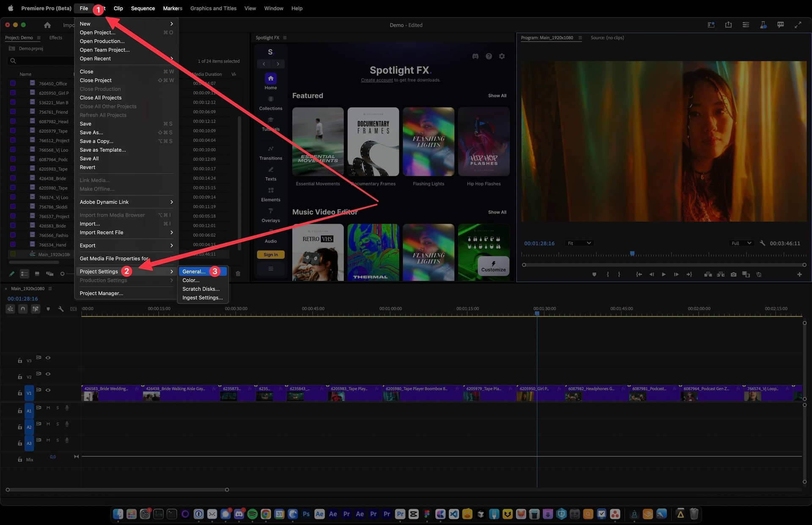
Task: Click Quick Export icon at top right
Action: point(728,25)
